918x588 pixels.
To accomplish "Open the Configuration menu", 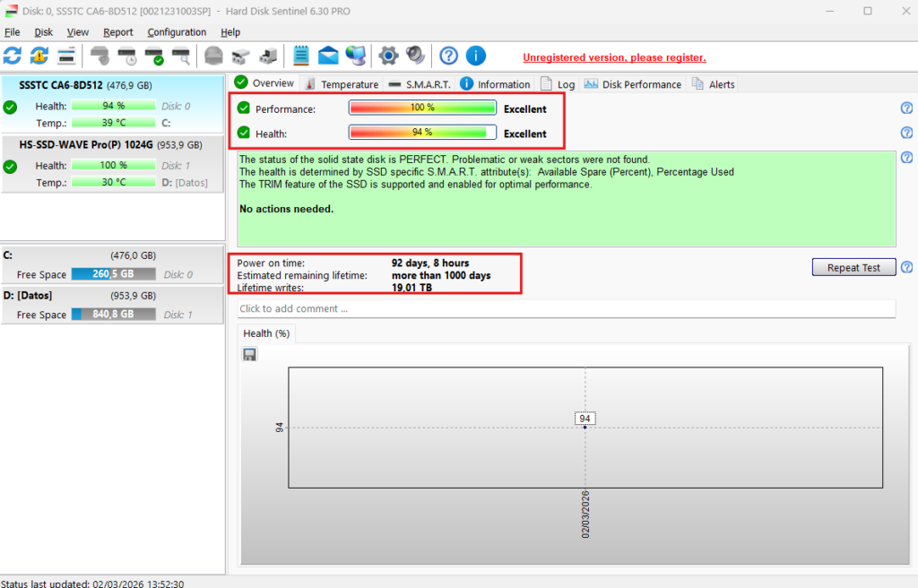I will click(x=177, y=32).
